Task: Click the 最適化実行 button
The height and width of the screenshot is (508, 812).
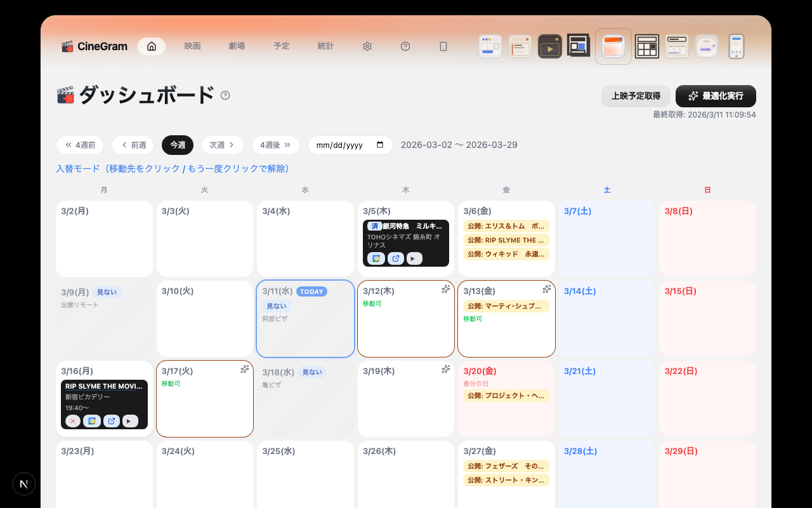Action: tap(716, 96)
